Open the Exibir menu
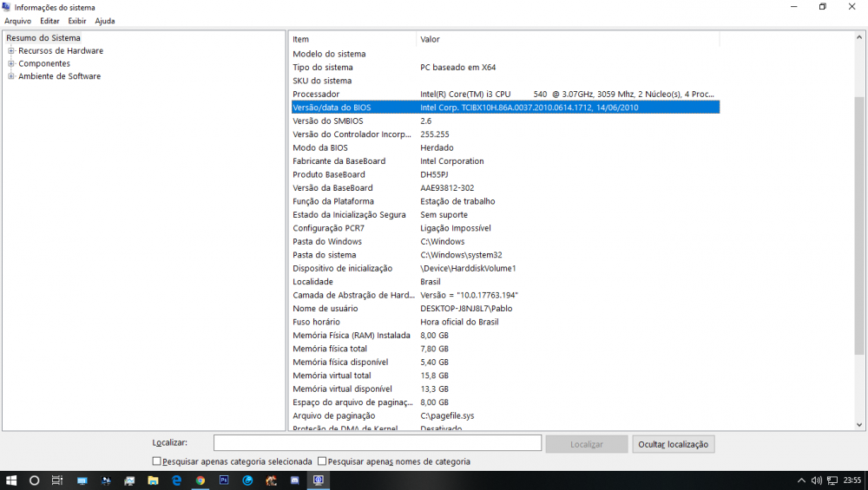 (76, 21)
